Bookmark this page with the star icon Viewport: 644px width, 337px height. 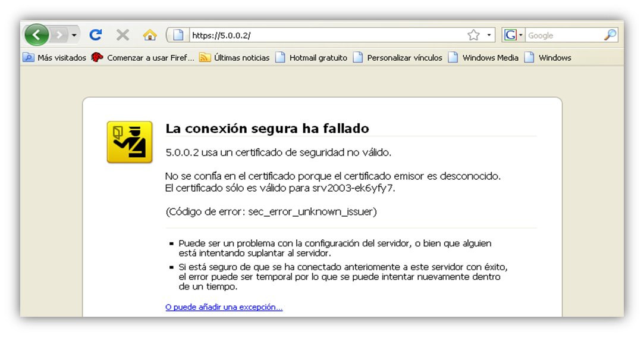[x=473, y=35]
